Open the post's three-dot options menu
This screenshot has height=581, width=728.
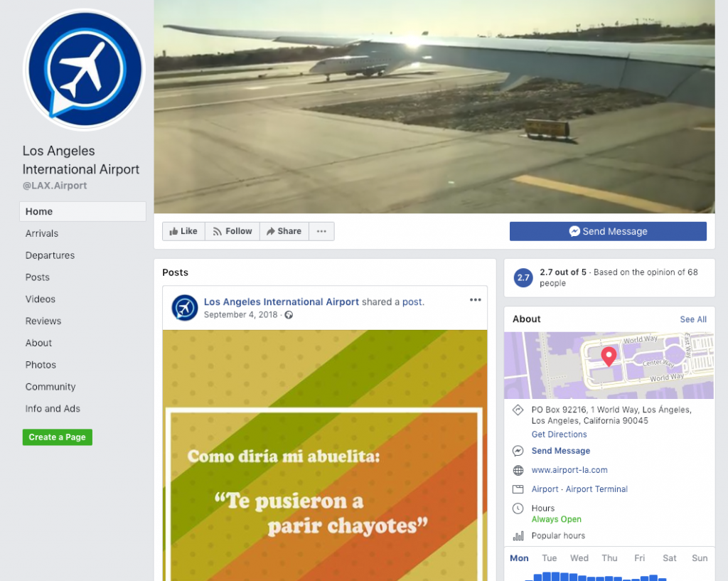coord(475,300)
